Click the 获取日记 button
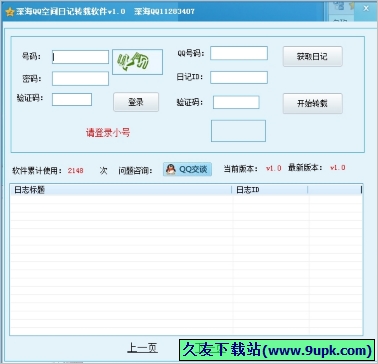The width and height of the screenshot is (378, 364). 312,57
